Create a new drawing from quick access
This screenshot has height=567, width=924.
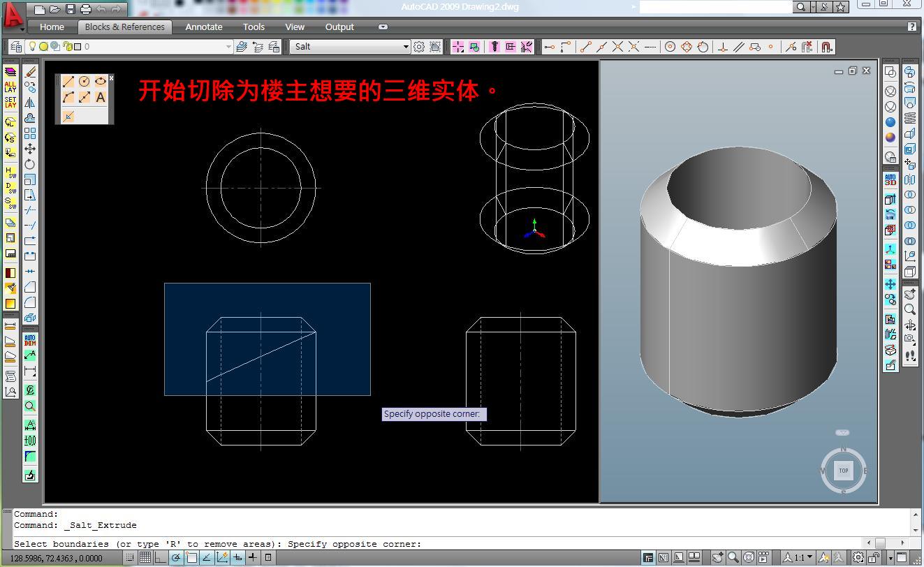(x=40, y=9)
